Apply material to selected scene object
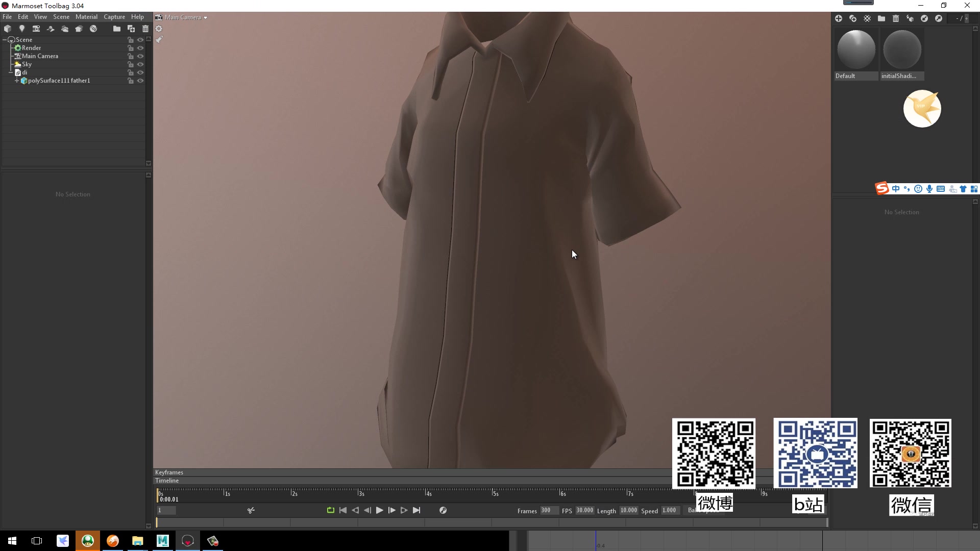The image size is (980, 551). (910, 18)
